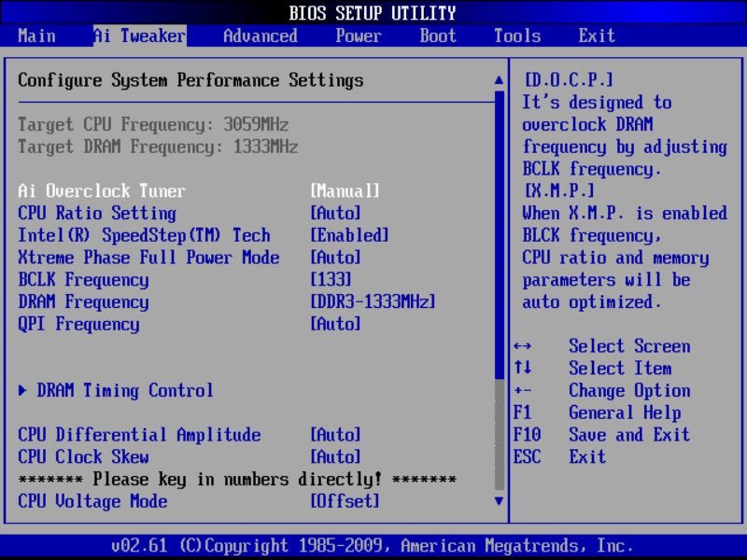The width and height of the screenshot is (747, 560).
Task: Open the Main tab
Action: click(36, 35)
